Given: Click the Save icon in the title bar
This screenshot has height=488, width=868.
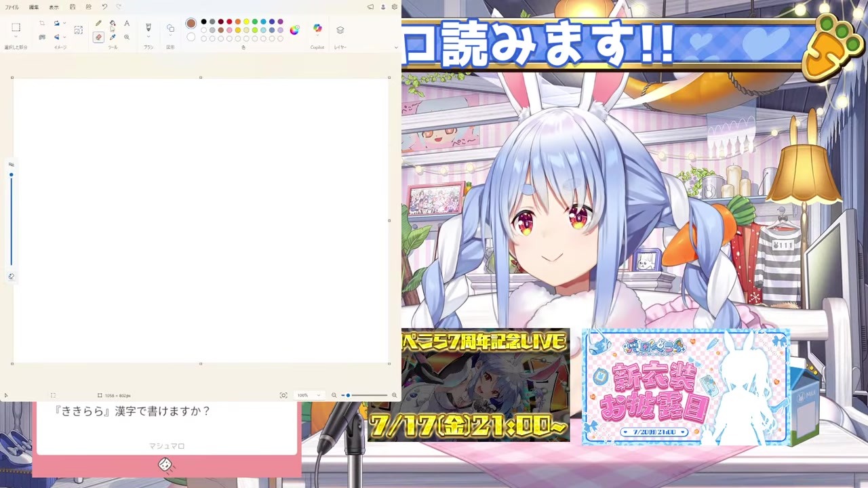Looking at the screenshot, I should [73, 7].
